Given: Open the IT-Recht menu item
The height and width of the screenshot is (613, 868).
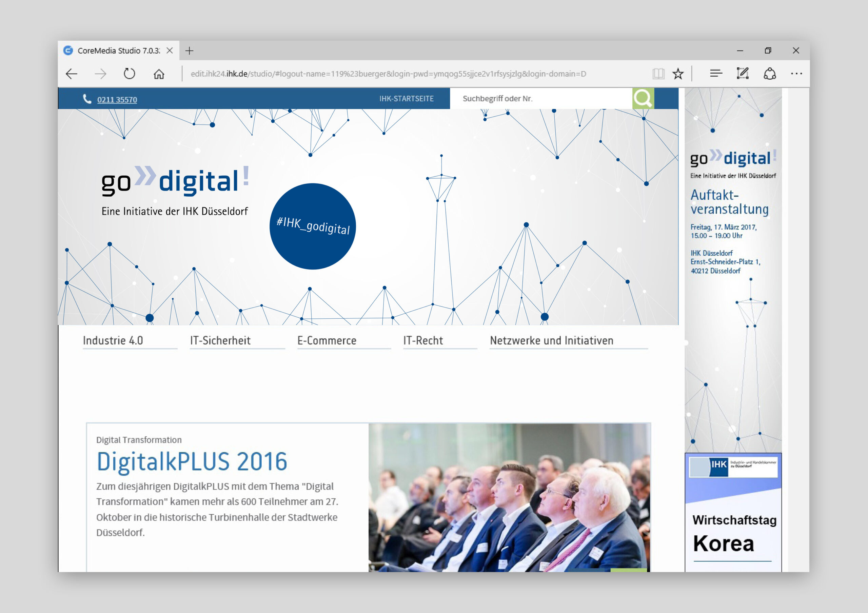Looking at the screenshot, I should (423, 340).
